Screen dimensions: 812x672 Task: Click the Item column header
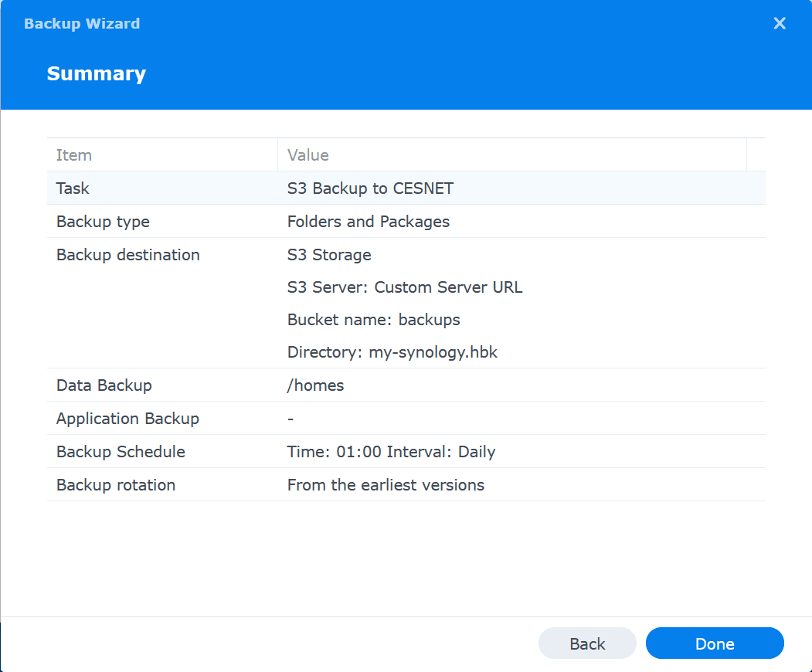(74, 155)
